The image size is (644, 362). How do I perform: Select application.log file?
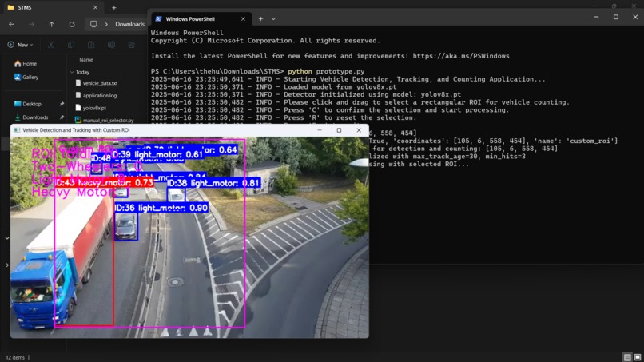(x=96, y=95)
